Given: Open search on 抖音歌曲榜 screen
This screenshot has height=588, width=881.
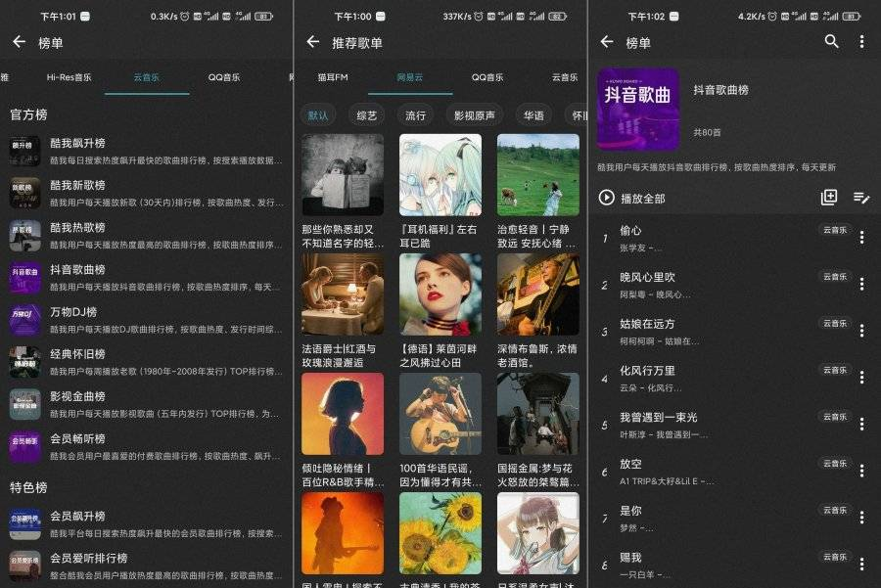Looking at the screenshot, I should coord(831,41).
